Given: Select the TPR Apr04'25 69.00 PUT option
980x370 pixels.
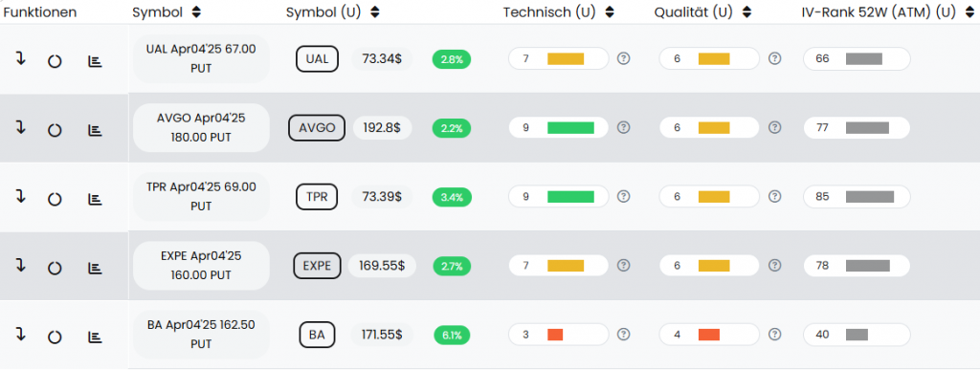Looking at the screenshot, I should click(201, 197).
